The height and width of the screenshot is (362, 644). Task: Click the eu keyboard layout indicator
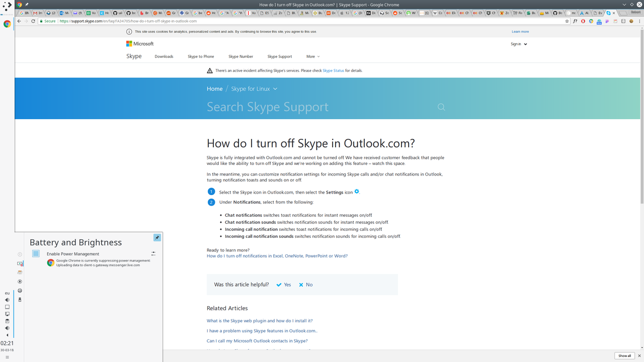(x=7, y=293)
